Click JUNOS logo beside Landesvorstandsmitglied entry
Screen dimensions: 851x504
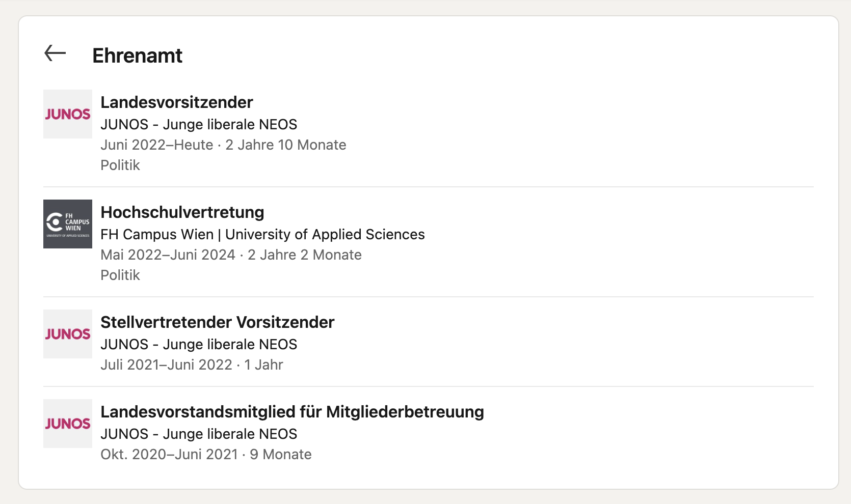(x=68, y=424)
